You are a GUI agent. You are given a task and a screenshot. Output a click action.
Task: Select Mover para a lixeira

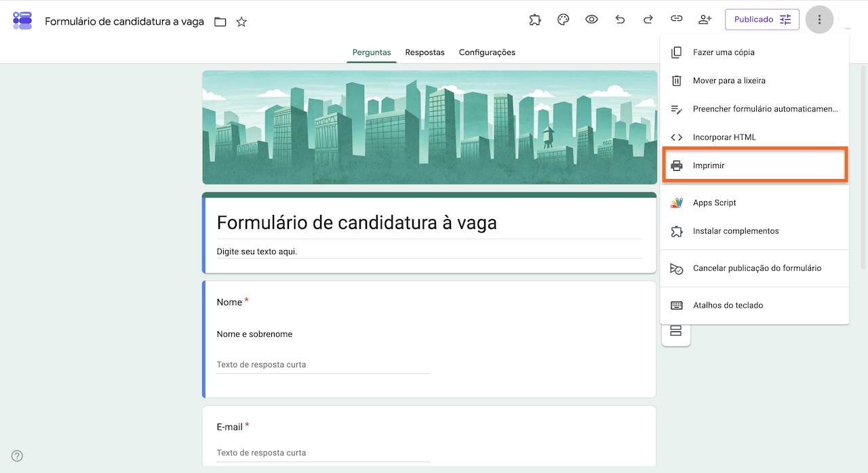point(754,81)
